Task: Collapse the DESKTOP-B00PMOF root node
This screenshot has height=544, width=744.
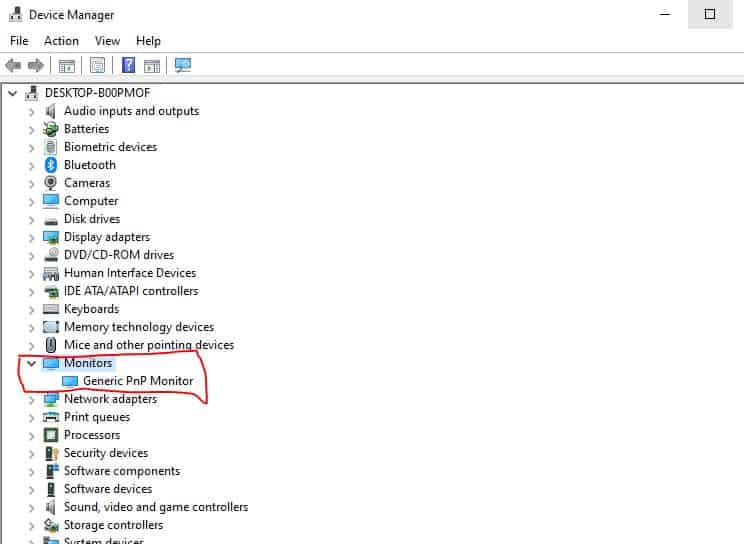Action: (x=13, y=93)
